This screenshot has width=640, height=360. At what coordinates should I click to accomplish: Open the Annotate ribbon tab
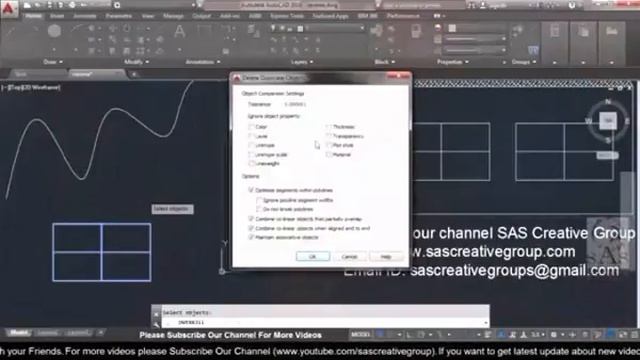85,16
